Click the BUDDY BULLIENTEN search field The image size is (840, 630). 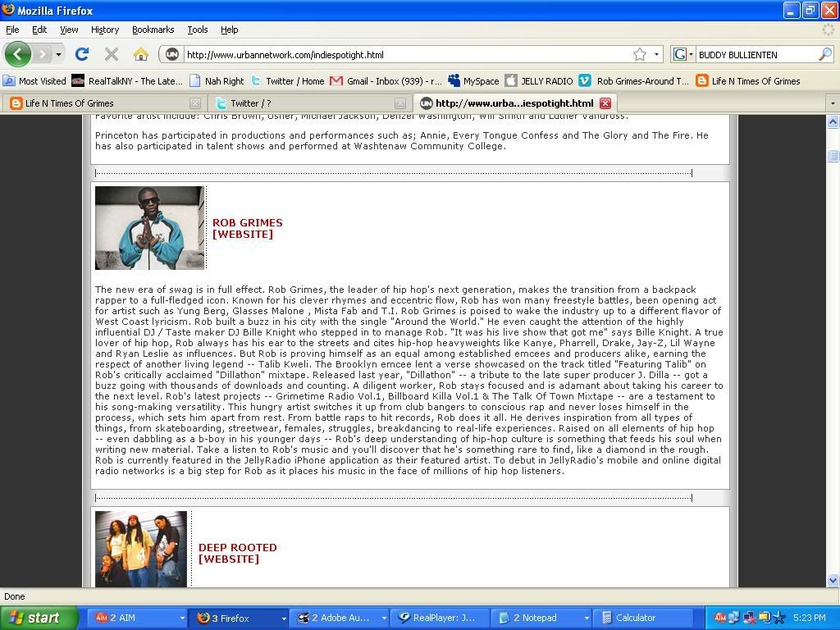(756, 55)
